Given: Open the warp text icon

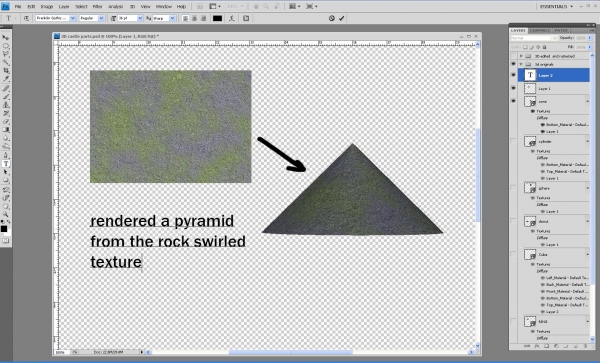Looking at the screenshot, I should (232, 18).
